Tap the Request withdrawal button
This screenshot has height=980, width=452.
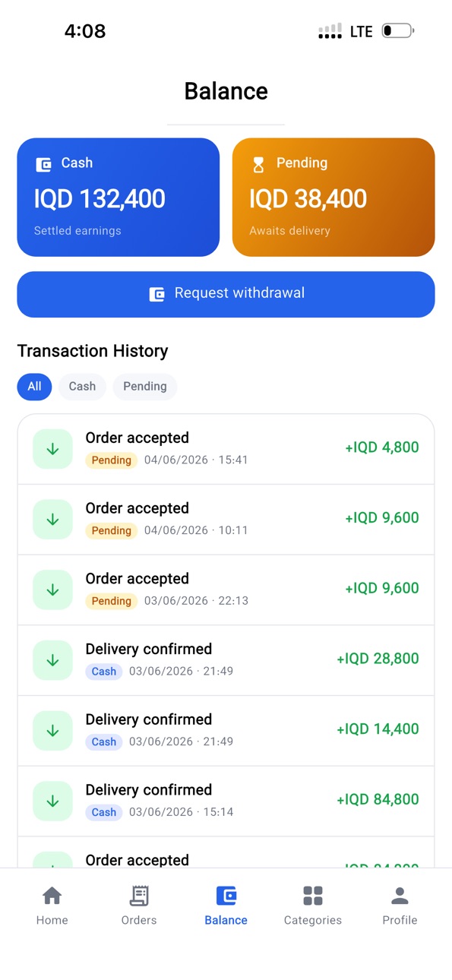tap(226, 294)
